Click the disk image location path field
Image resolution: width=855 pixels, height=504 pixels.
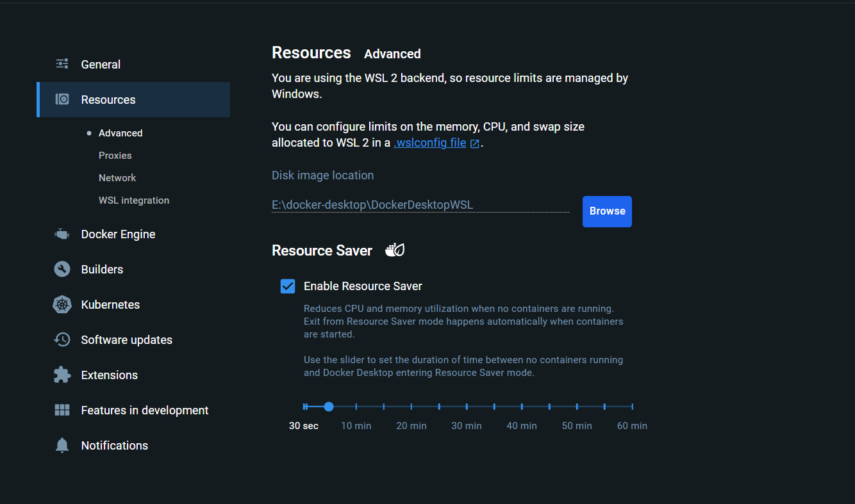(420, 205)
